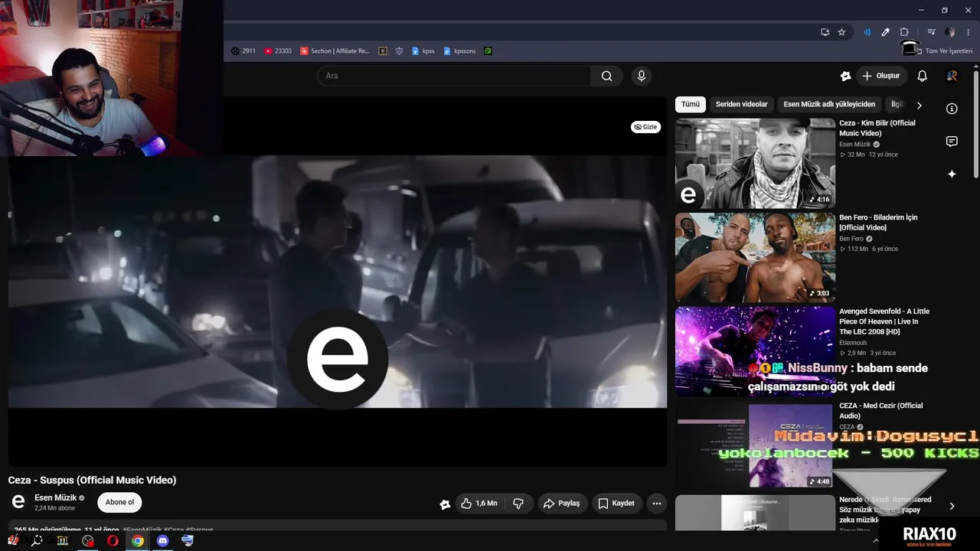Select the Seriden videolar filter chip

741,105
